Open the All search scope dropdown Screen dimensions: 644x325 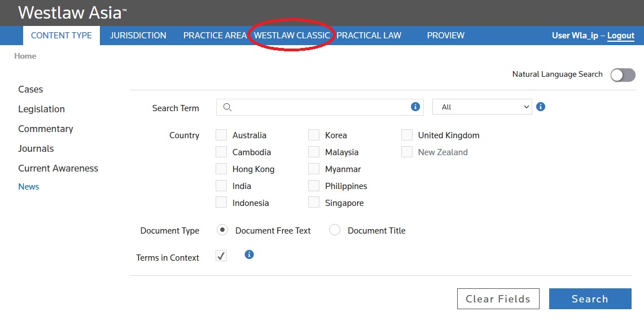(x=482, y=107)
